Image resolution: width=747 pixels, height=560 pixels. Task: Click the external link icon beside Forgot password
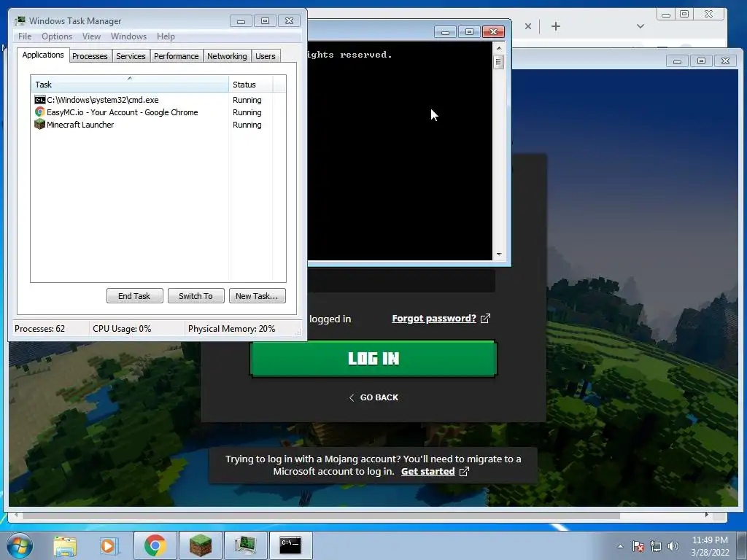(485, 319)
